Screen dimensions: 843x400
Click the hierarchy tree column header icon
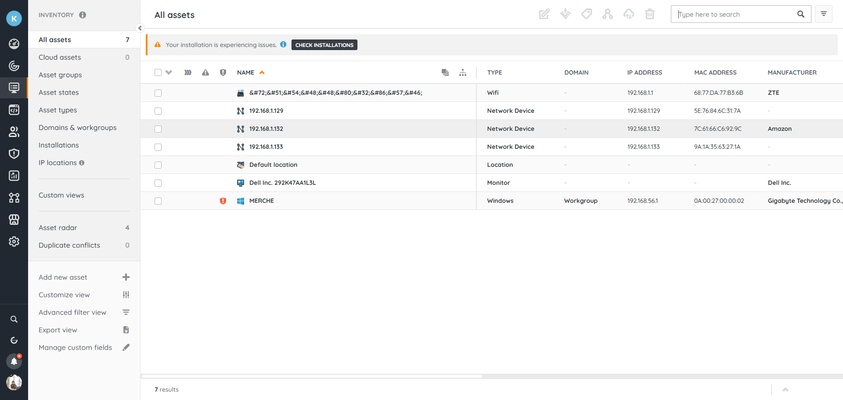click(x=462, y=73)
